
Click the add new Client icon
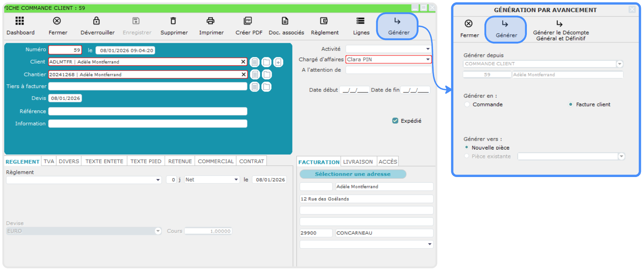coord(278,62)
